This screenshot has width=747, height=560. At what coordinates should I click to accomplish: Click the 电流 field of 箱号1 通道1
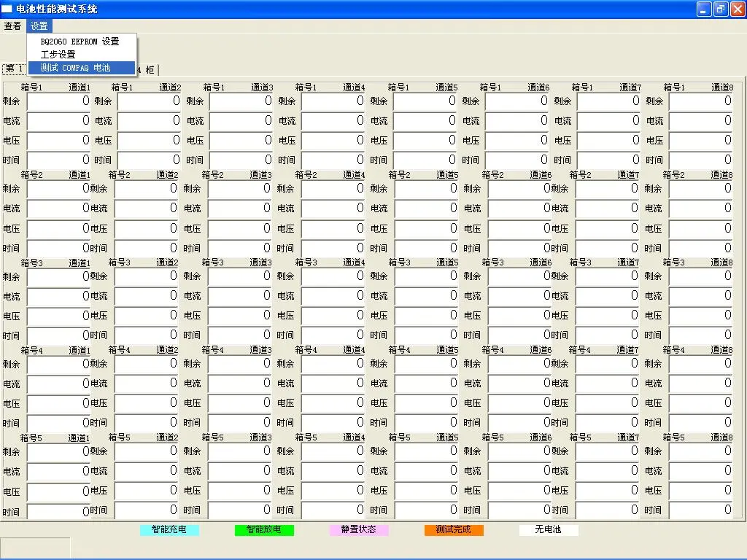click(x=58, y=120)
